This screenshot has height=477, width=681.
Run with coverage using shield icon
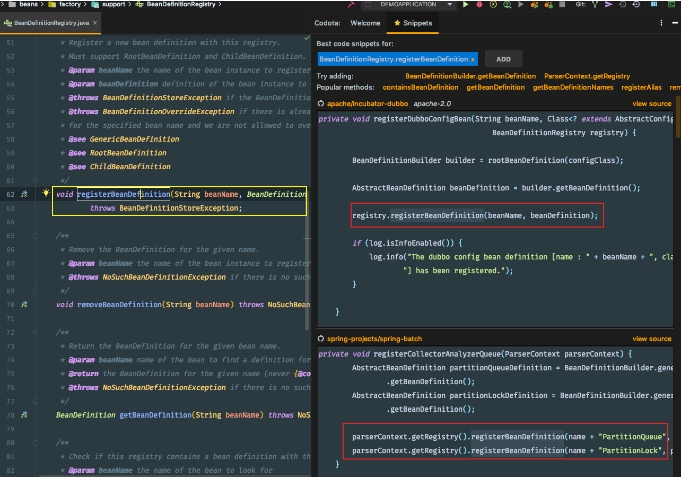(493, 4)
